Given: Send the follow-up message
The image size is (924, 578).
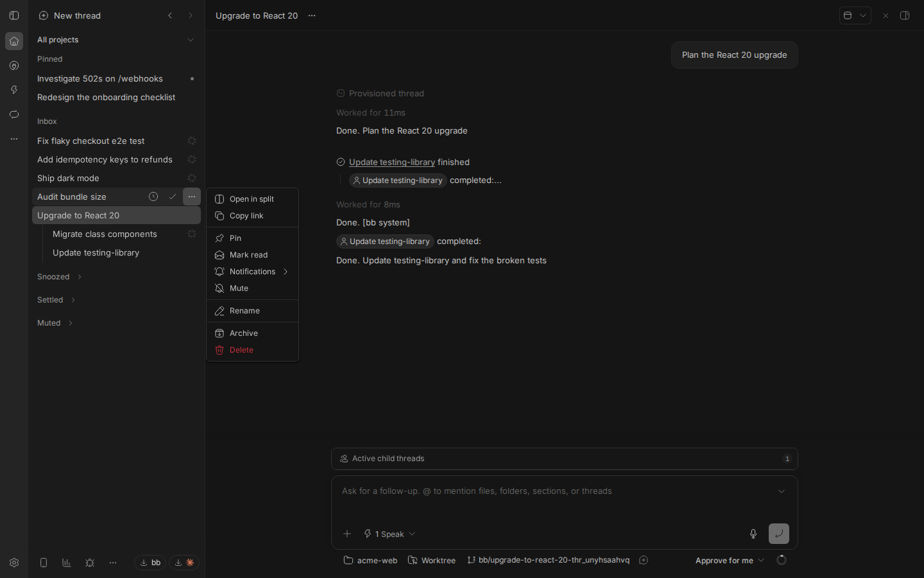Looking at the screenshot, I should tap(779, 534).
